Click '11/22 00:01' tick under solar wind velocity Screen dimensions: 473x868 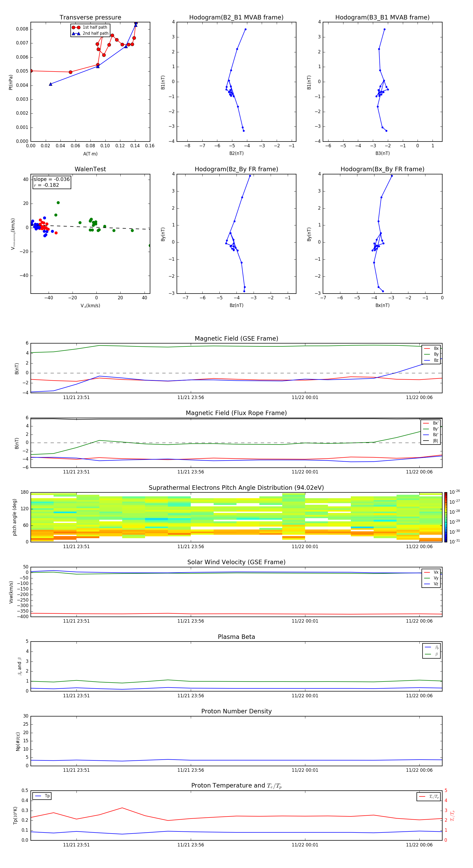(x=305, y=621)
